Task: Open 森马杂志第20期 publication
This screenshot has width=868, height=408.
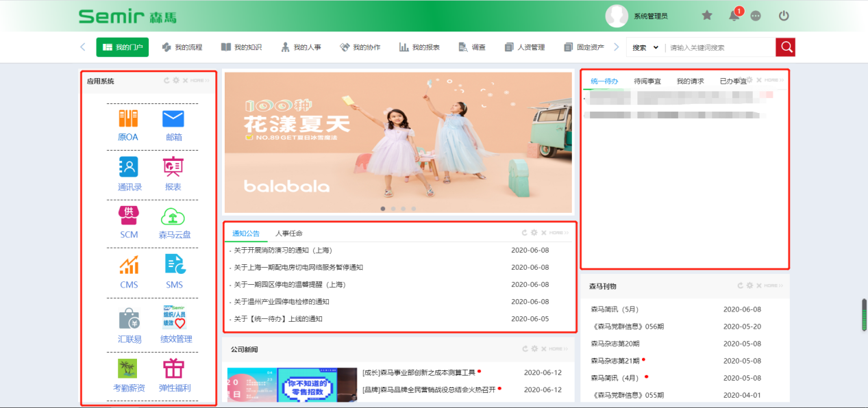Action: point(615,344)
